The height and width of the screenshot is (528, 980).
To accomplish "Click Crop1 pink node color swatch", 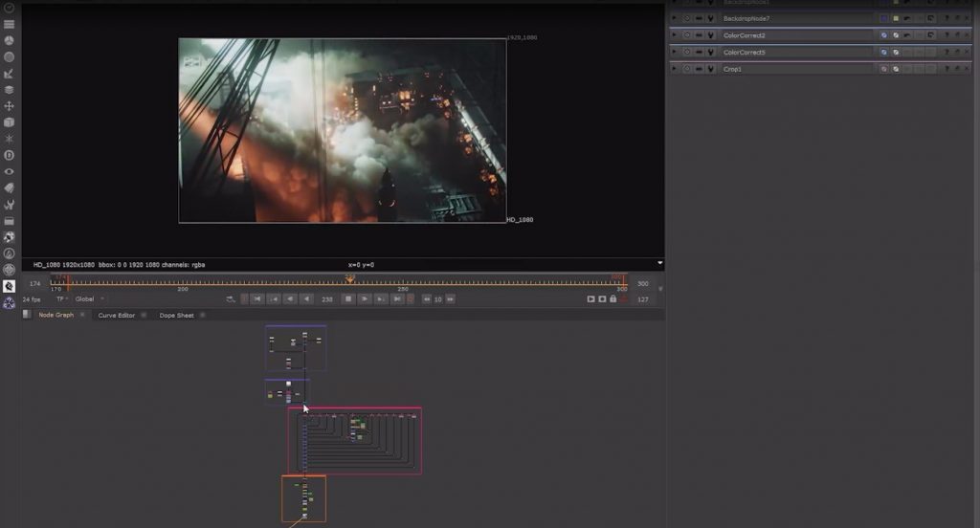I will click(x=883, y=69).
